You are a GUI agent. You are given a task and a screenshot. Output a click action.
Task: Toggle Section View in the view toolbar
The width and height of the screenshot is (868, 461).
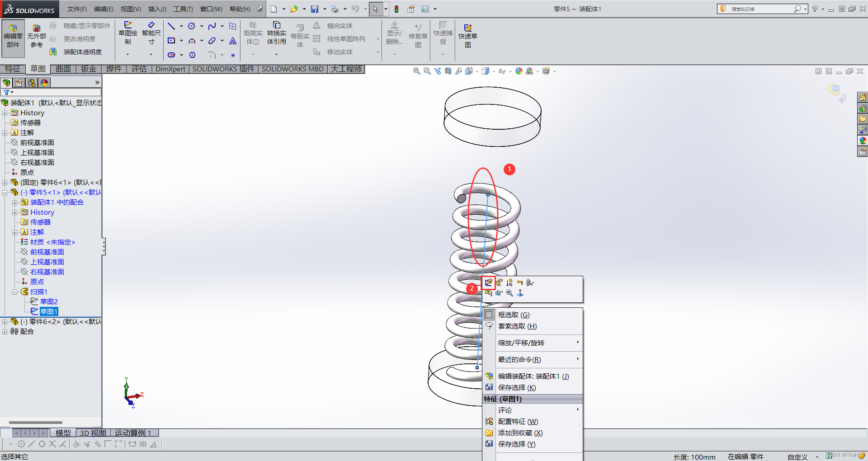pyautogui.click(x=448, y=71)
